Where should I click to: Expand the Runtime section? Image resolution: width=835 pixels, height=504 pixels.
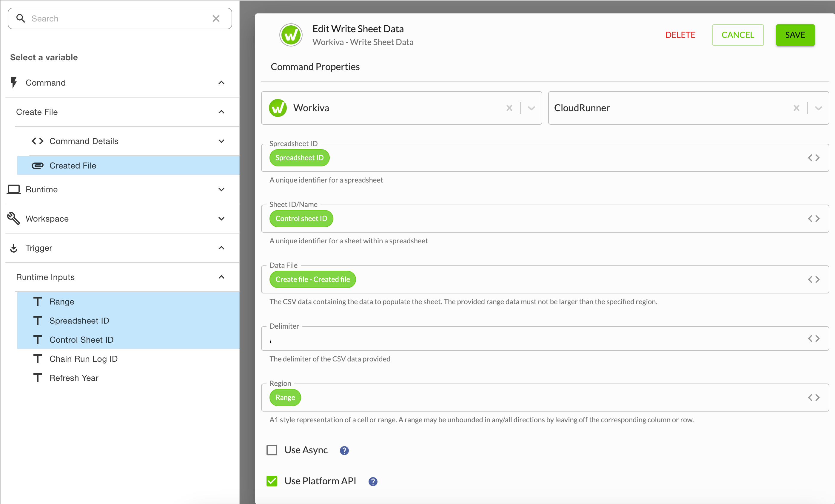tap(221, 189)
